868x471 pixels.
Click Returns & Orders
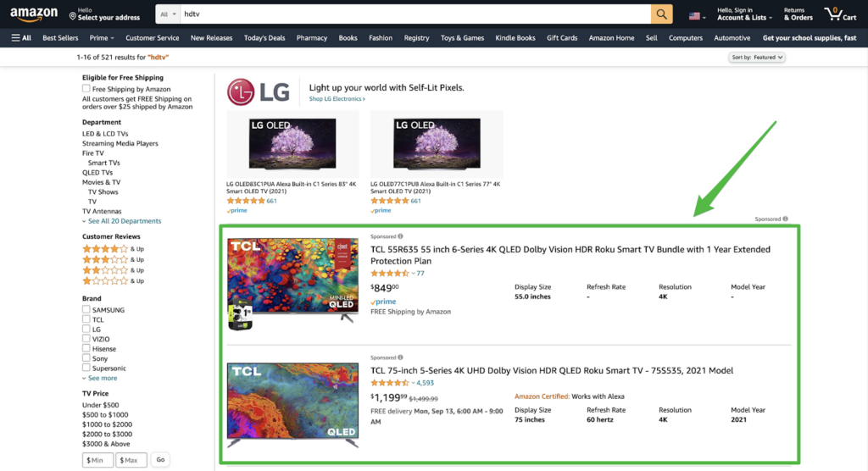(x=798, y=14)
